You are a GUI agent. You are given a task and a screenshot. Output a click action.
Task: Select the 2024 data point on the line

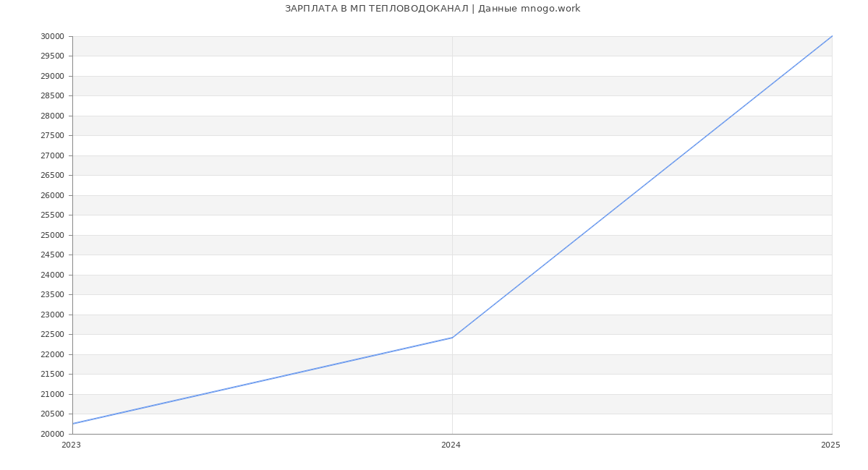pyautogui.click(x=452, y=338)
